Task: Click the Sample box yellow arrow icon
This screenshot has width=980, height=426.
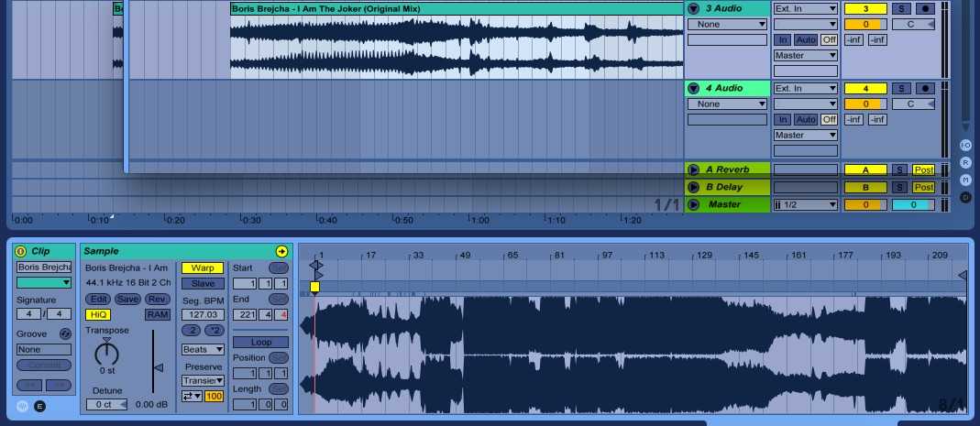Action: coord(281,251)
